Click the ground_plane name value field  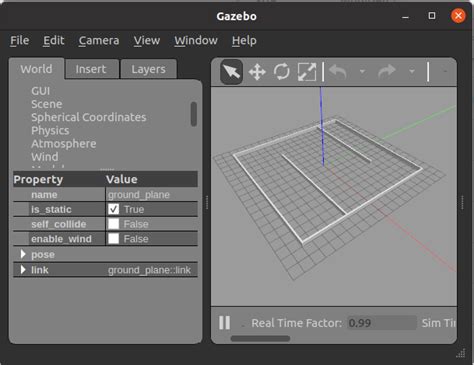point(152,194)
